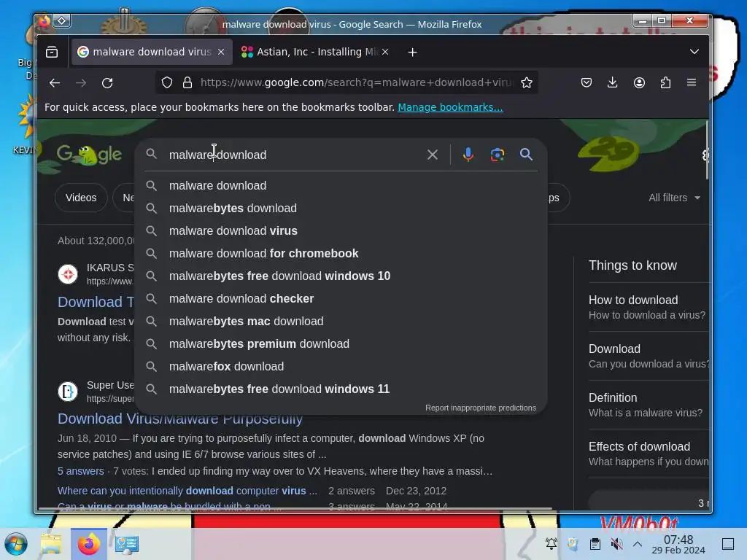
Task: Open the taskbar clock 07:48
Action: point(678,544)
